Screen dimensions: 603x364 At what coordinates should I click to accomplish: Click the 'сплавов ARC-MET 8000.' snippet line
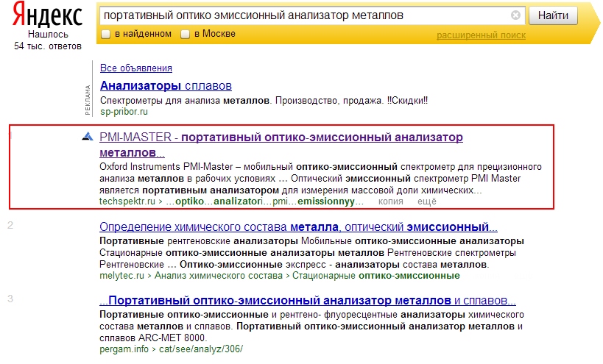point(153,338)
